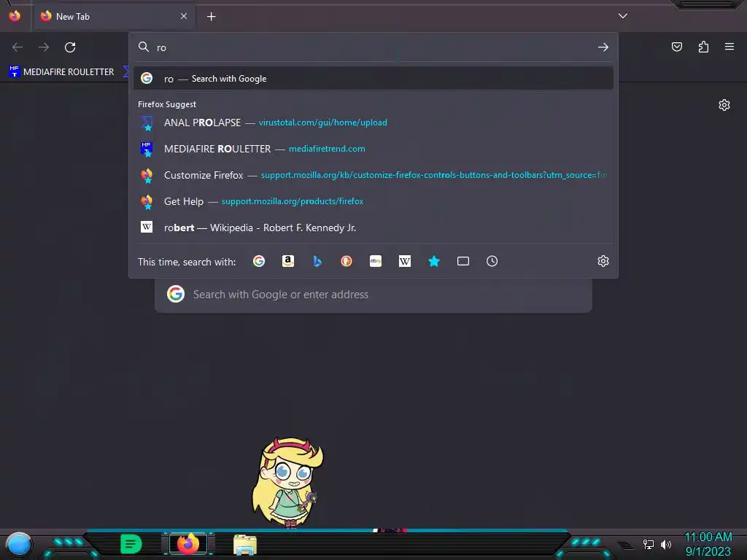Image resolution: width=747 pixels, height=560 pixels.
Task: Open the Extensions puzzle icon
Action: pos(704,47)
